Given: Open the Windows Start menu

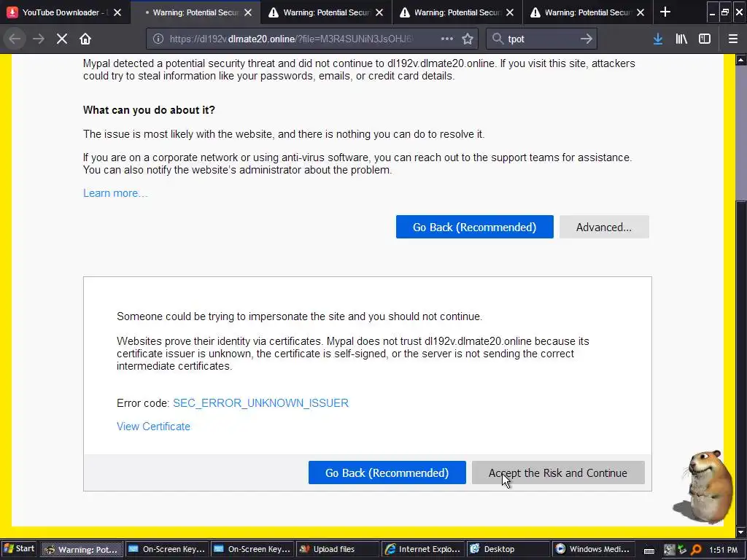Looking at the screenshot, I should pyautogui.click(x=19, y=549).
